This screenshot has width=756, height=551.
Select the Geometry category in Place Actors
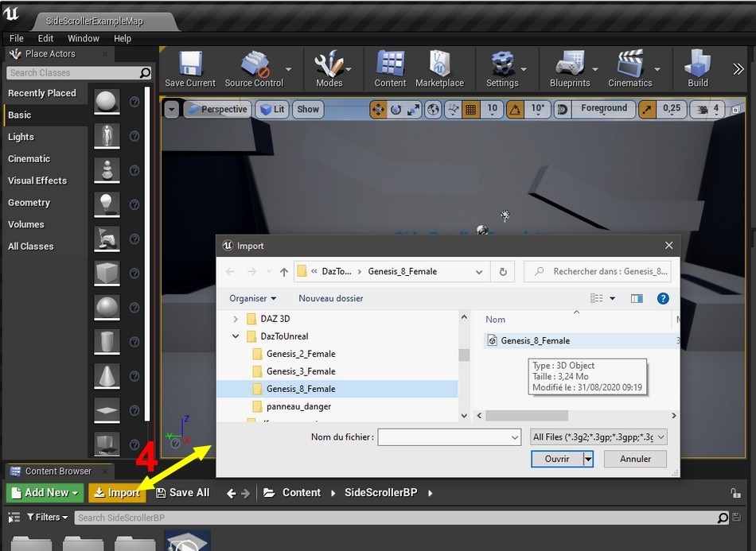[x=45, y=202]
